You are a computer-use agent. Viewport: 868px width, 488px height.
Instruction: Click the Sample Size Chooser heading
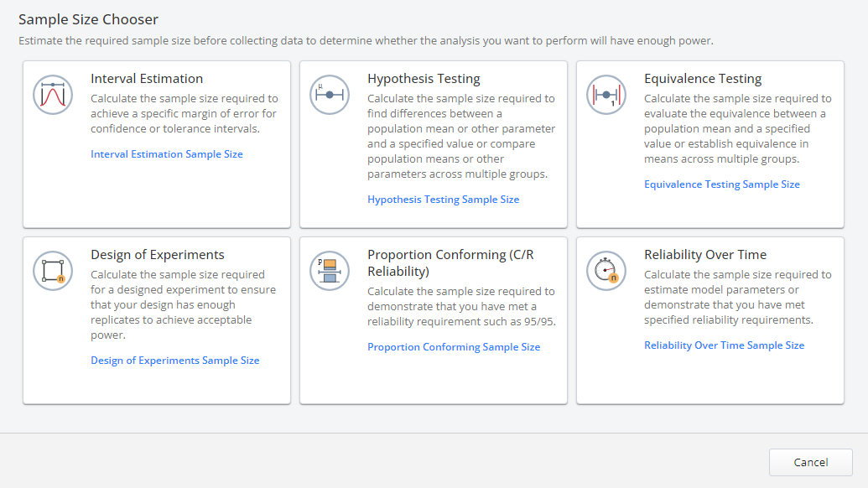[87, 18]
